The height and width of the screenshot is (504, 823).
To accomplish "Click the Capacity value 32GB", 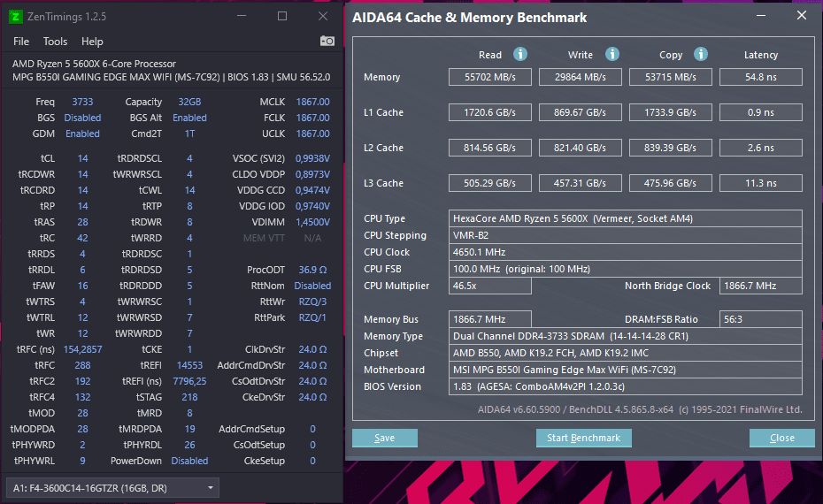I will pos(189,102).
